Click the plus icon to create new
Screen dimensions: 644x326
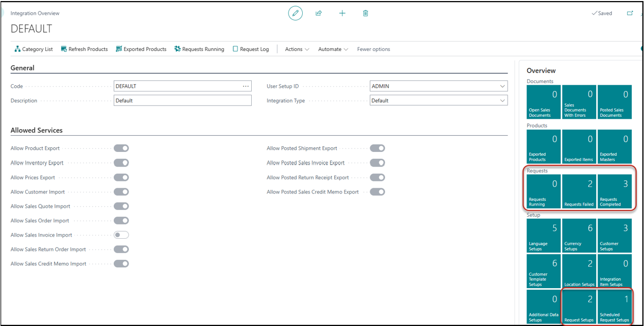[342, 13]
